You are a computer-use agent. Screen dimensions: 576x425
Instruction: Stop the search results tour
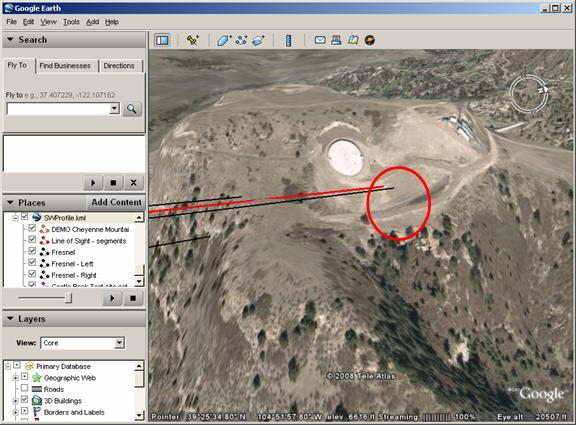click(113, 183)
